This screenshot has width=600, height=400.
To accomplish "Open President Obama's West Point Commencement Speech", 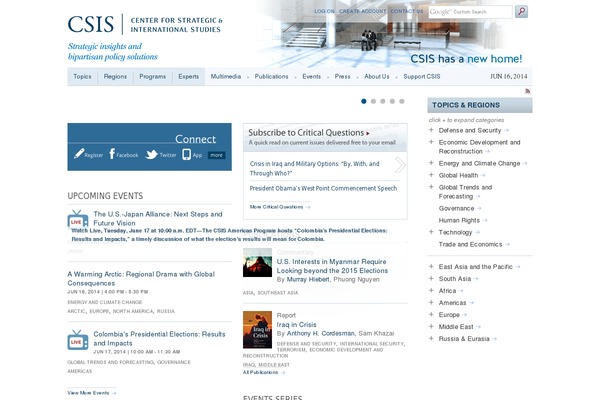I will [x=323, y=188].
